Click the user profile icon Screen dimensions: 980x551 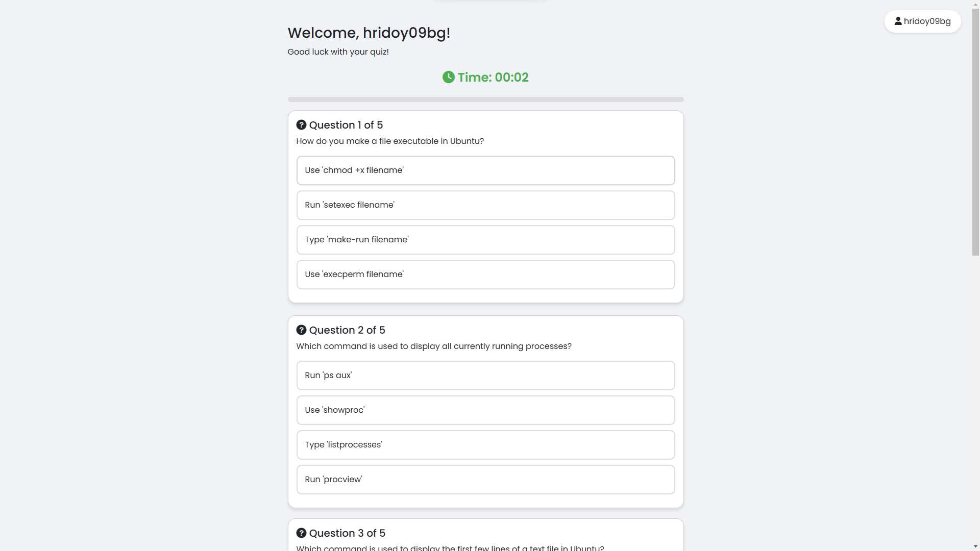(898, 21)
